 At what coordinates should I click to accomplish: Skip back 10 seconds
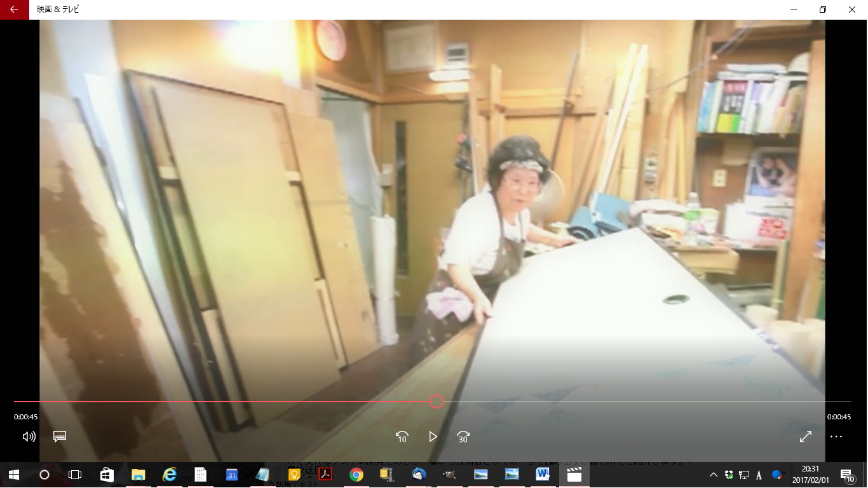tap(402, 437)
